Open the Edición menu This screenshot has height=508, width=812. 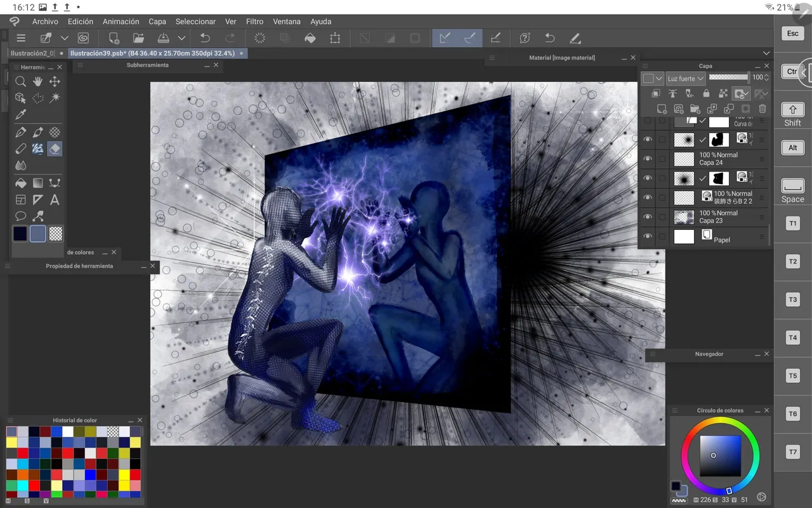tap(81, 22)
